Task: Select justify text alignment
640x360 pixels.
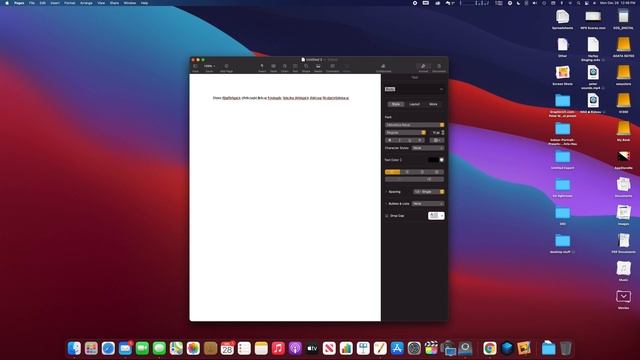Action: pyautogui.click(x=437, y=172)
